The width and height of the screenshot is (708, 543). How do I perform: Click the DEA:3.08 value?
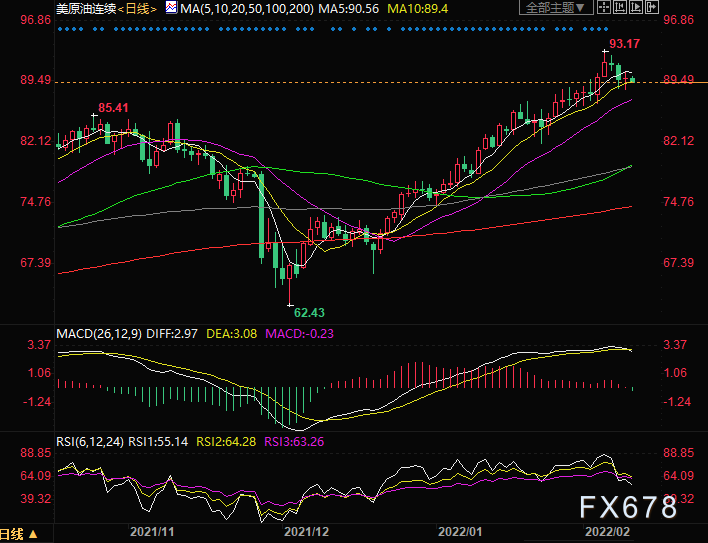coord(232,334)
